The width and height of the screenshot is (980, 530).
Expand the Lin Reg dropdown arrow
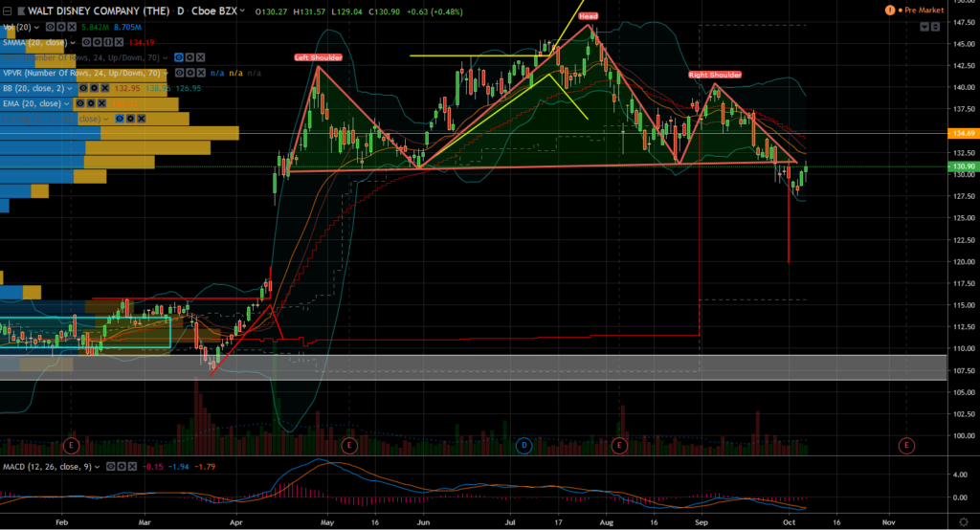pyautogui.click(x=105, y=119)
